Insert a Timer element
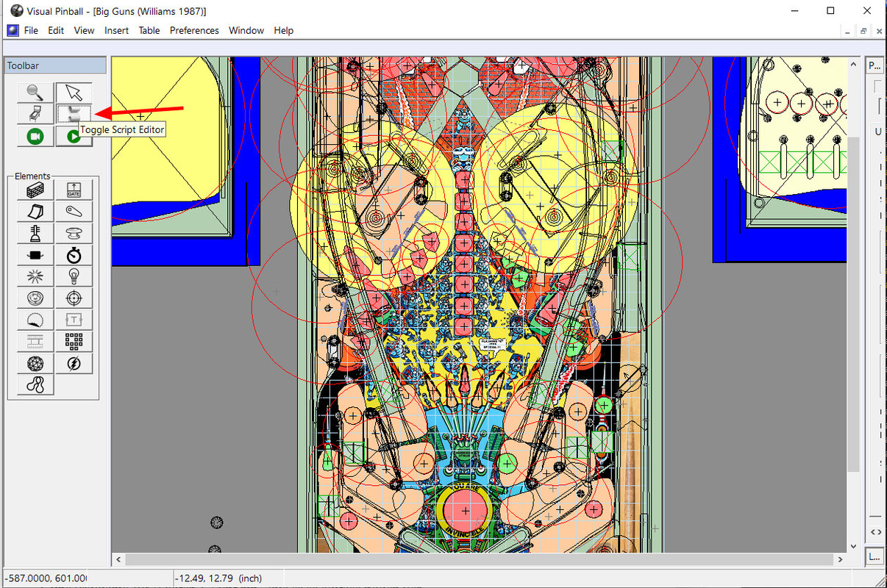Viewport: 887px width, 588px height. point(74,255)
